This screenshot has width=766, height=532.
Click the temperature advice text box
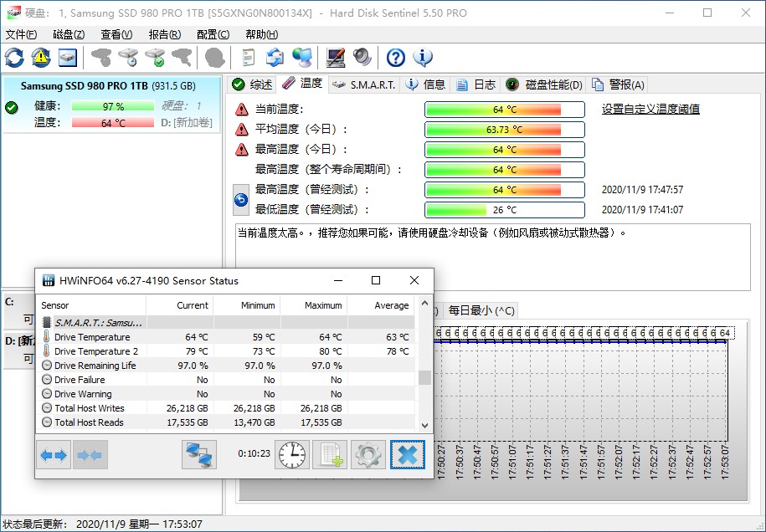click(x=493, y=257)
